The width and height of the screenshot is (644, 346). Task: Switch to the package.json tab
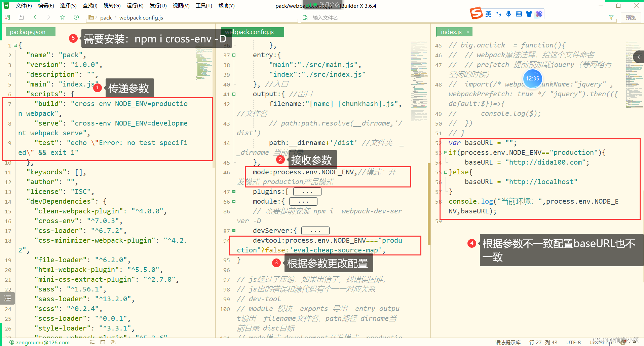31,32
